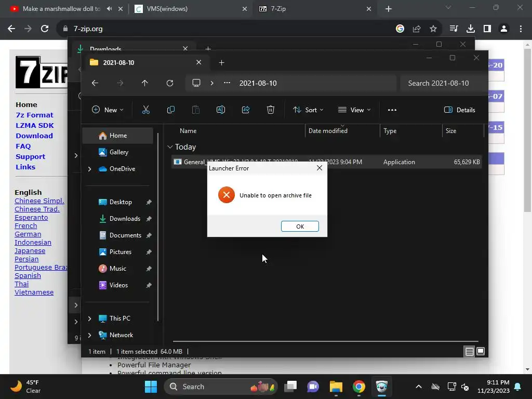Open the See more ellipsis menu in toolbar

pyautogui.click(x=392, y=110)
